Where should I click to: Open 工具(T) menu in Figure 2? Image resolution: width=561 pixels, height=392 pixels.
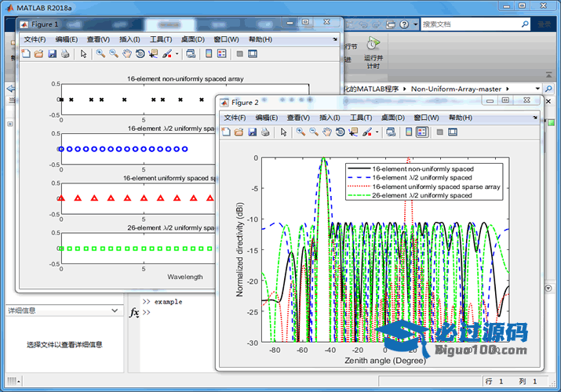[361, 118]
